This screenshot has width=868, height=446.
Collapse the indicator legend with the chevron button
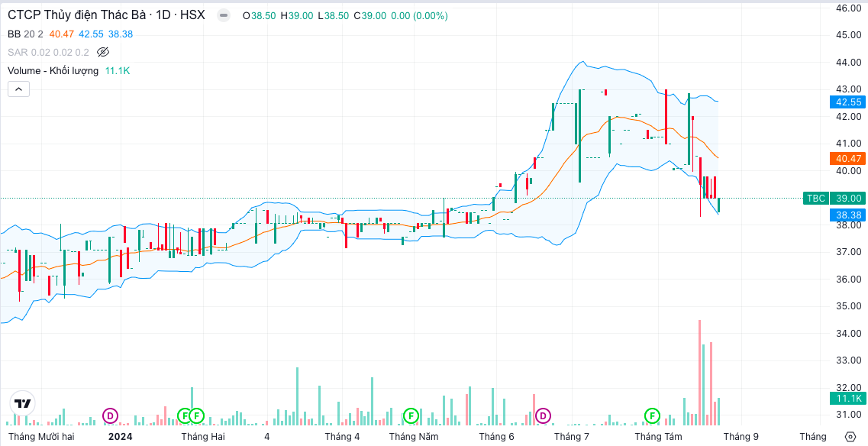(19, 89)
